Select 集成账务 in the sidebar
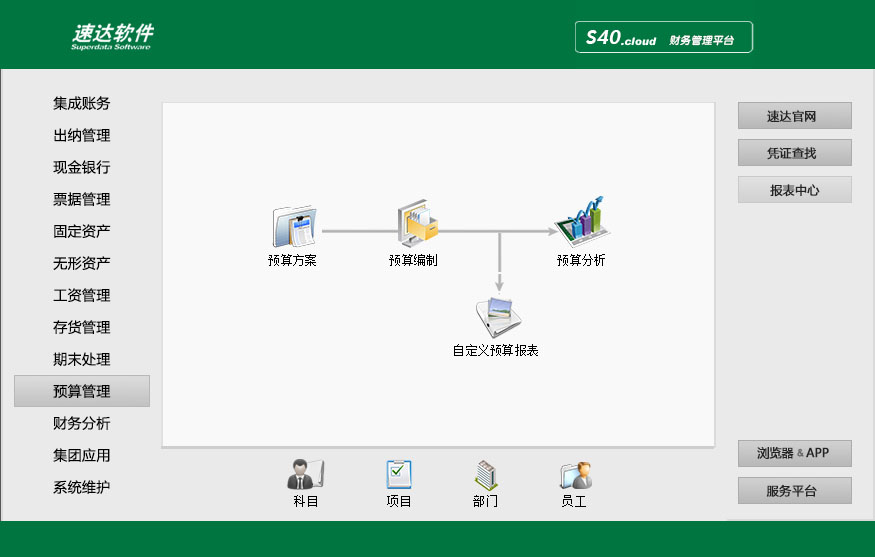 click(x=81, y=103)
